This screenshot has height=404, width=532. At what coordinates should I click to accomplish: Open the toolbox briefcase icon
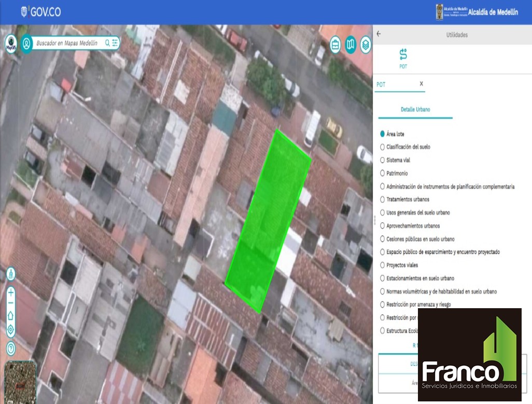pos(335,45)
